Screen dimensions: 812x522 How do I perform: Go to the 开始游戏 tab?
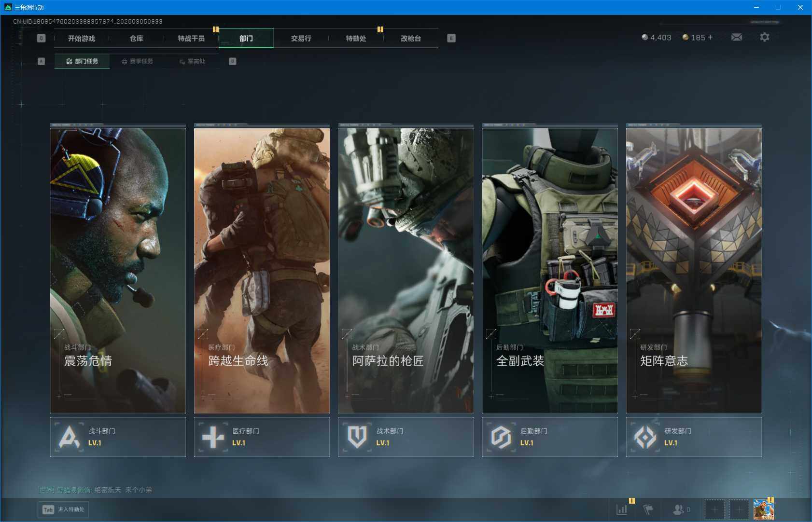(81, 39)
